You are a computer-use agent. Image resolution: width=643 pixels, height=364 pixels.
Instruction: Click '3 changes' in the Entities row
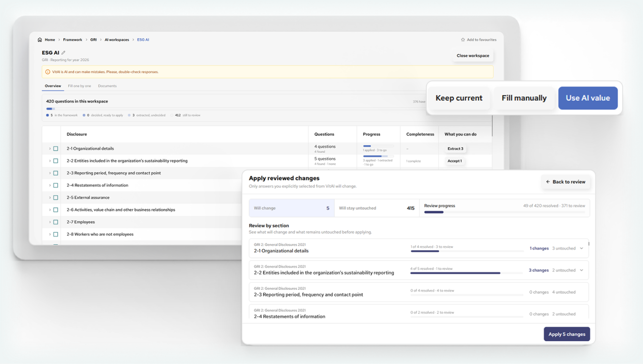tap(539, 270)
